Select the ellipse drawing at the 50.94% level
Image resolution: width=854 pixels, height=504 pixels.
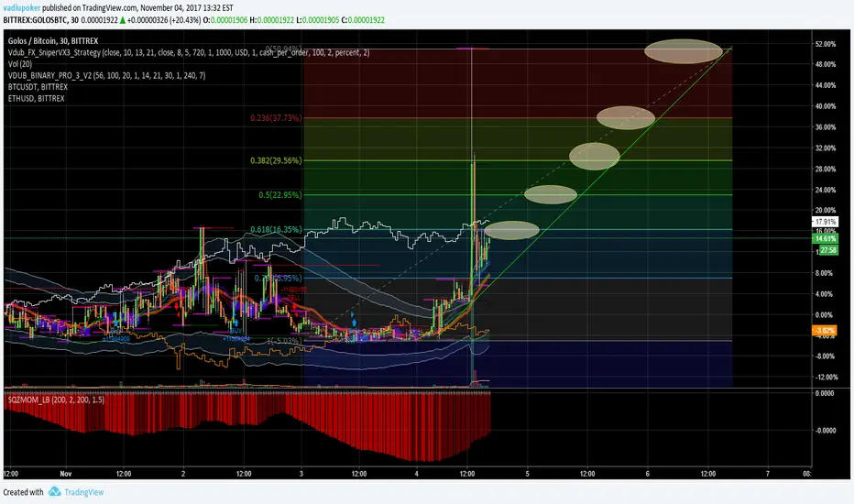tap(684, 51)
